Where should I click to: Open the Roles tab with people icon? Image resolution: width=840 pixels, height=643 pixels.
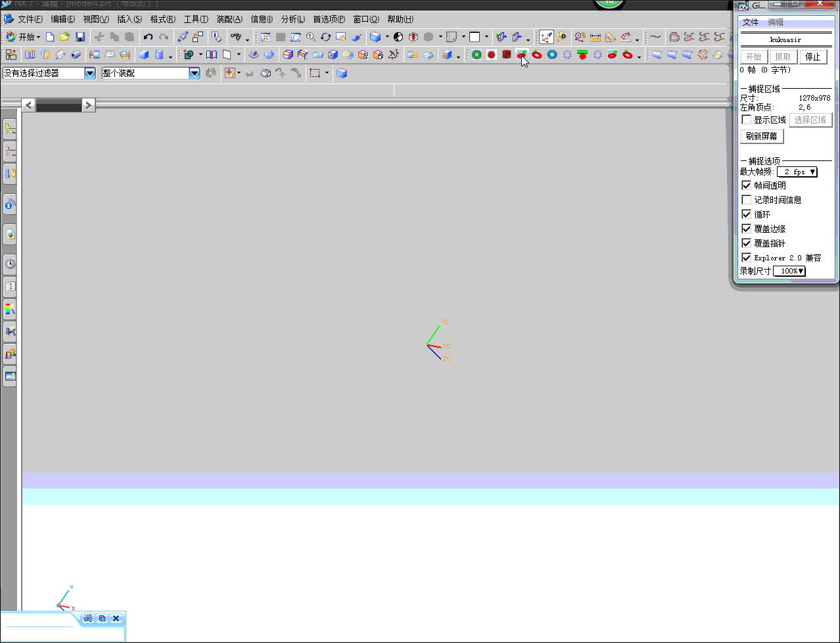(10, 354)
